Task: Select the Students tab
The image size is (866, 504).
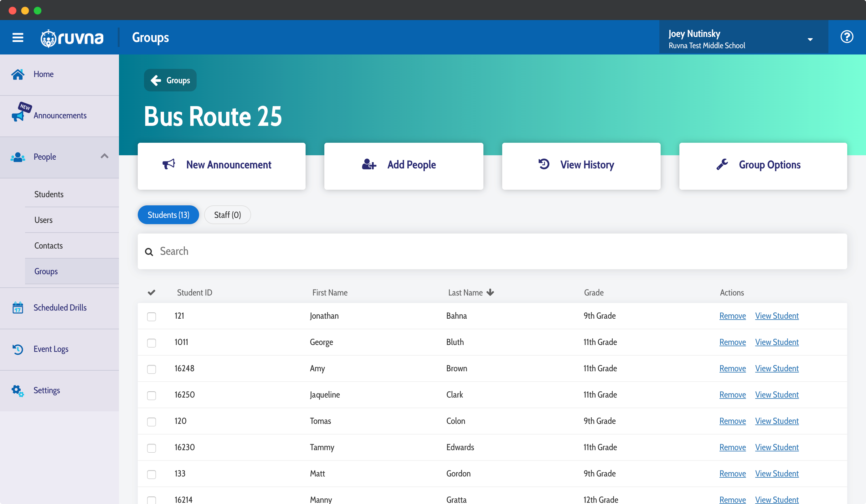Action: click(x=168, y=215)
